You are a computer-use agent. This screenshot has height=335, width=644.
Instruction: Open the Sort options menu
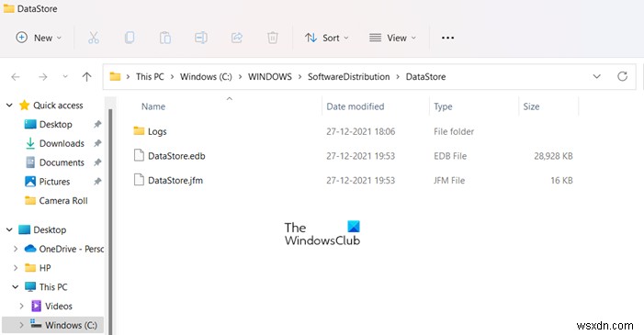pyautogui.click(x=326, y=38)
